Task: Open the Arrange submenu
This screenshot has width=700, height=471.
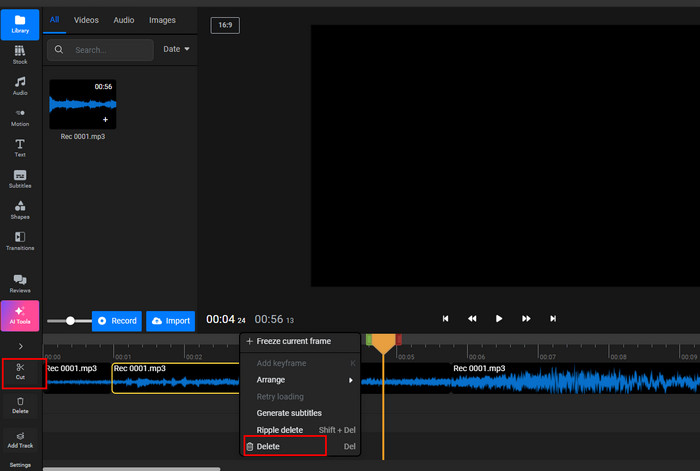Action: [x=300, y=380]
